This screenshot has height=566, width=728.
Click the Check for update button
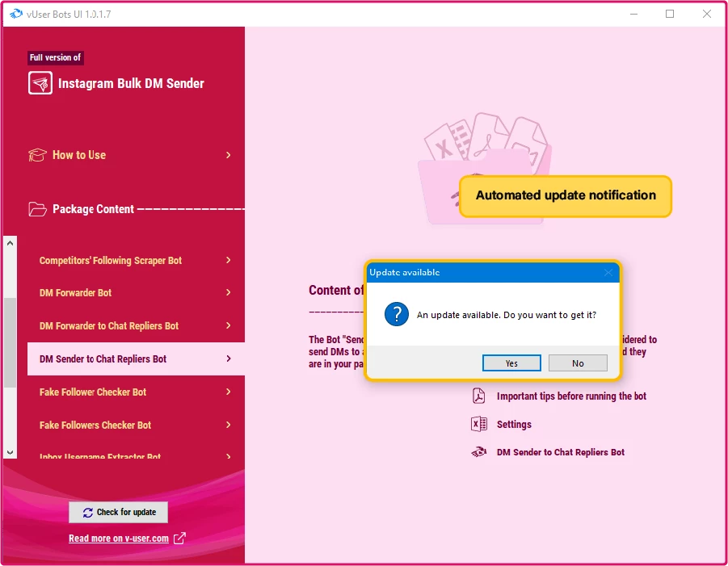(x=119, y=512)
